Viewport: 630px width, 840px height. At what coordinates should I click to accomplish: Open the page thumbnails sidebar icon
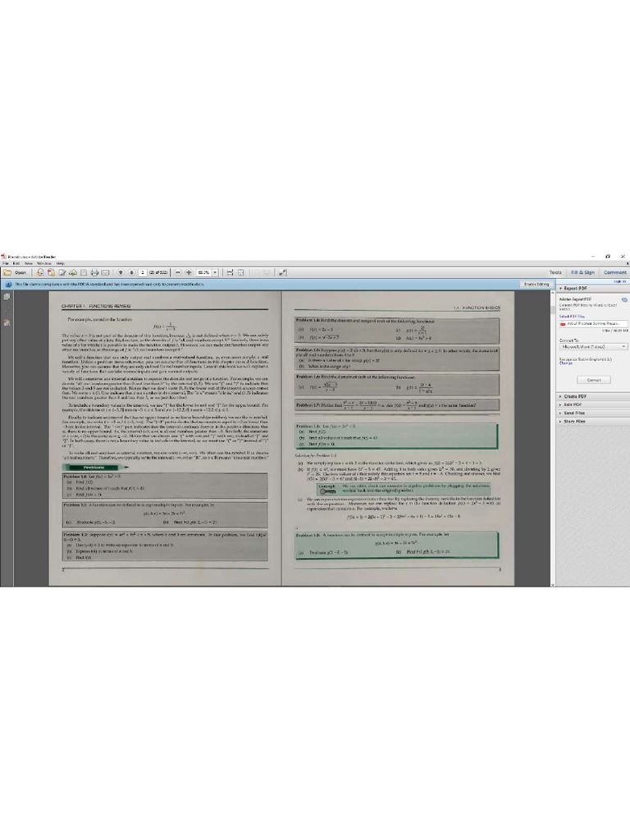coord(7,296)
